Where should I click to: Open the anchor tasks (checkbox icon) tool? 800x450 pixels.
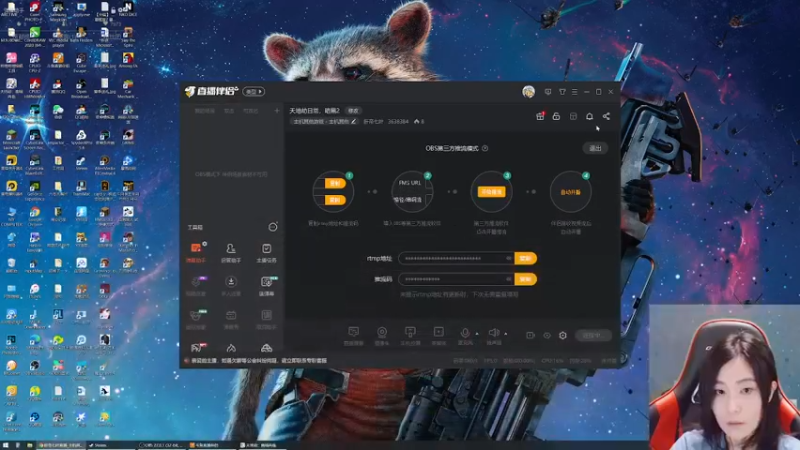(266, 253)
